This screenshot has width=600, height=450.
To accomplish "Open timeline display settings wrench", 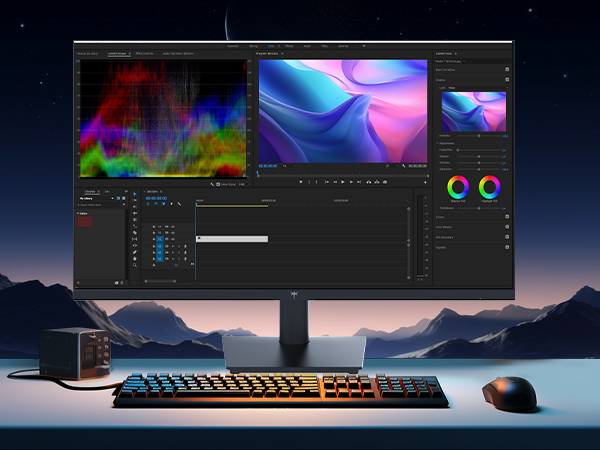I will (179, 204).
